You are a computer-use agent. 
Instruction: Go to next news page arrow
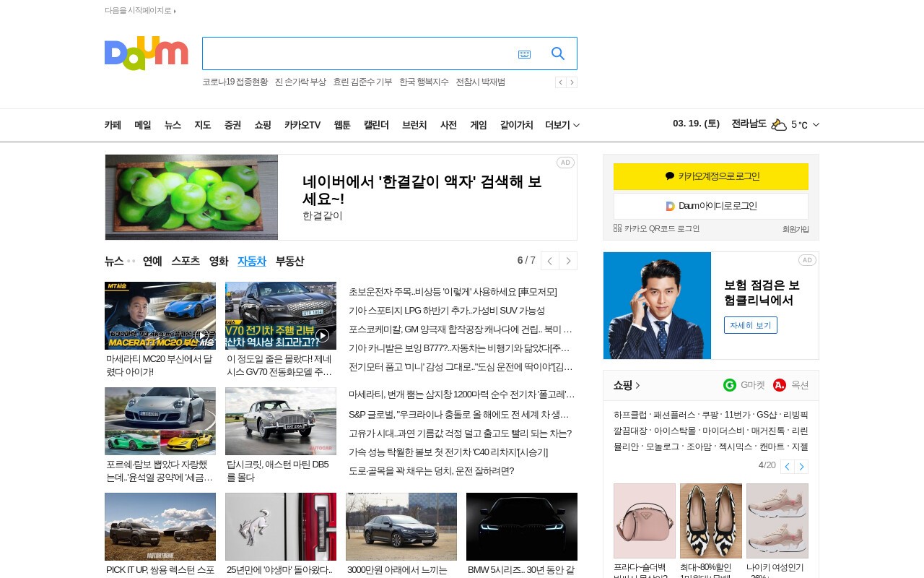[x=568, y=261]
